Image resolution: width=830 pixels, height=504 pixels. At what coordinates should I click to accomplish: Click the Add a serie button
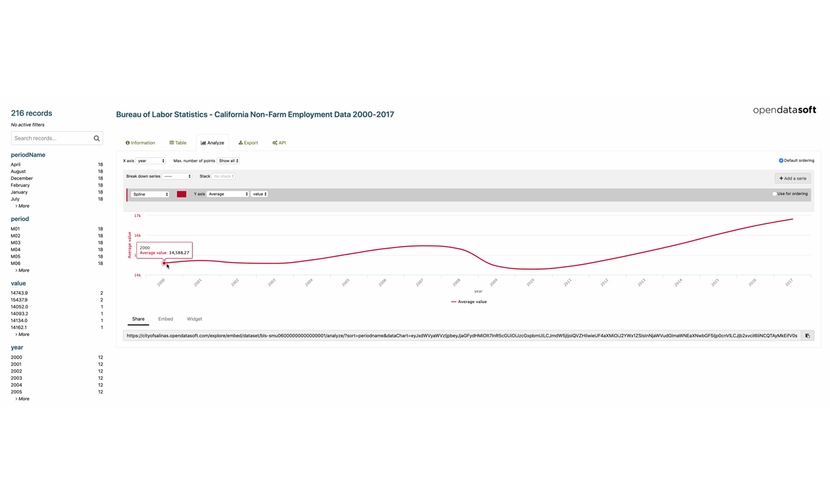tap(793, 178)
